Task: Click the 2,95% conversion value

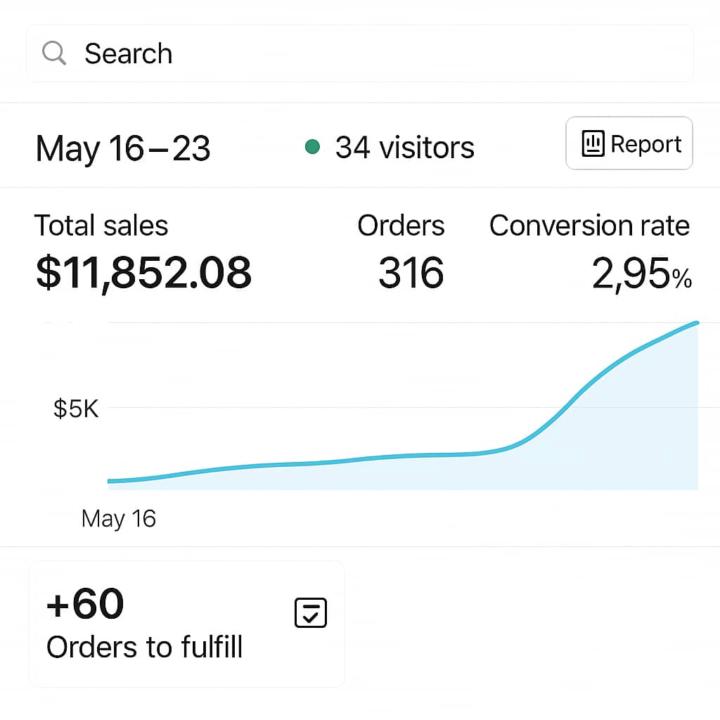Action: 641,273
